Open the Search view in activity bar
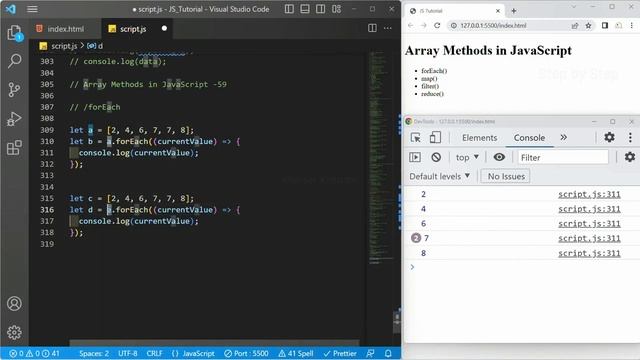Viewport: 640px width, 360px height. (15, 61)
